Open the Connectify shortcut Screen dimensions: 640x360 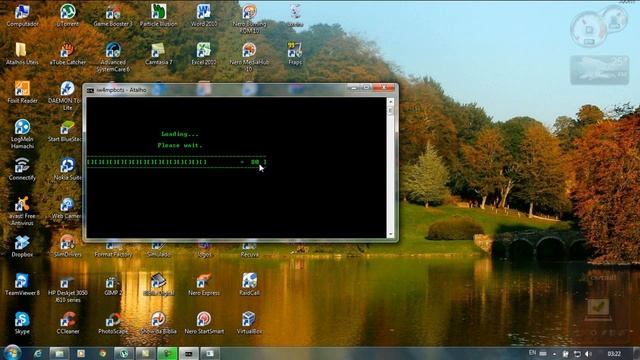coord(22,169)
